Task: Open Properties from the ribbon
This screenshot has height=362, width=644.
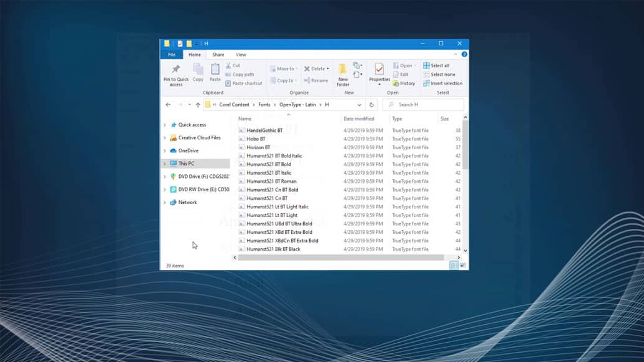Action: coord(379,70)
